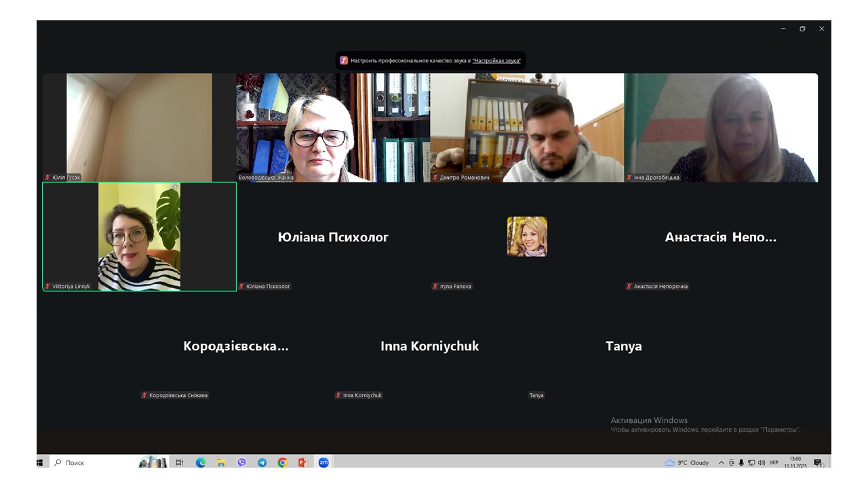Open Microsoft Edge from the taskbar
The image size is (868, 488).
(201, 463)
